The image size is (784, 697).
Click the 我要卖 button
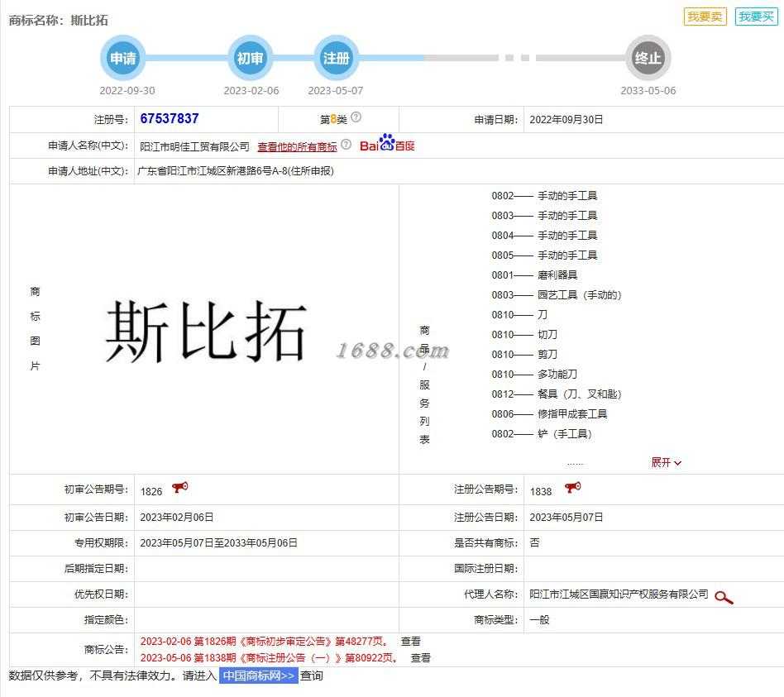coord(705,17)
